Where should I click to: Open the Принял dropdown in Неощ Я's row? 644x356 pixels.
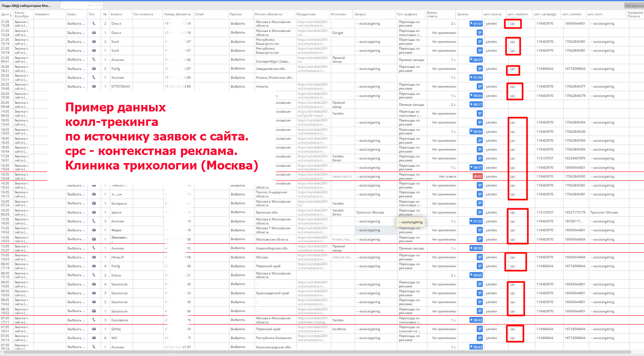point(238,257)
